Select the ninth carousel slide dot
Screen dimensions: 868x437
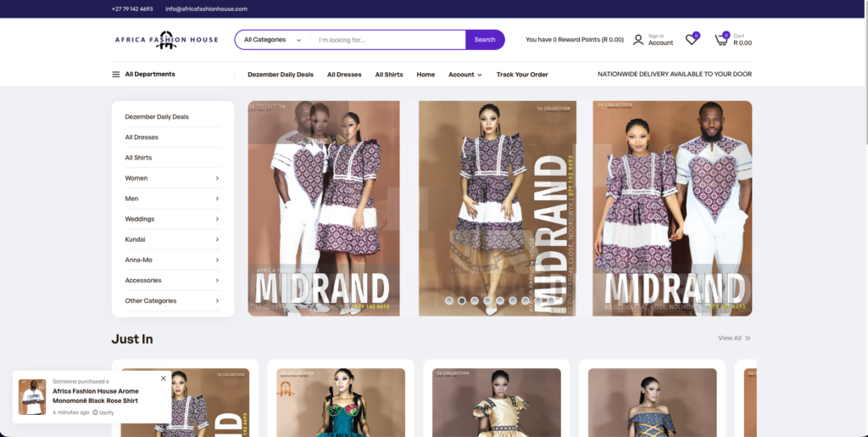(551, 300)
